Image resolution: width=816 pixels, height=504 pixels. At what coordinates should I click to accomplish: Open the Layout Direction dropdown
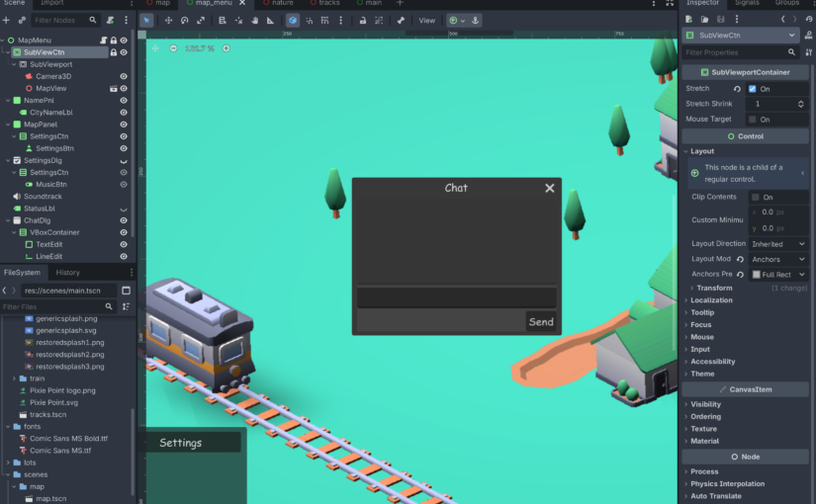(777, 244)
